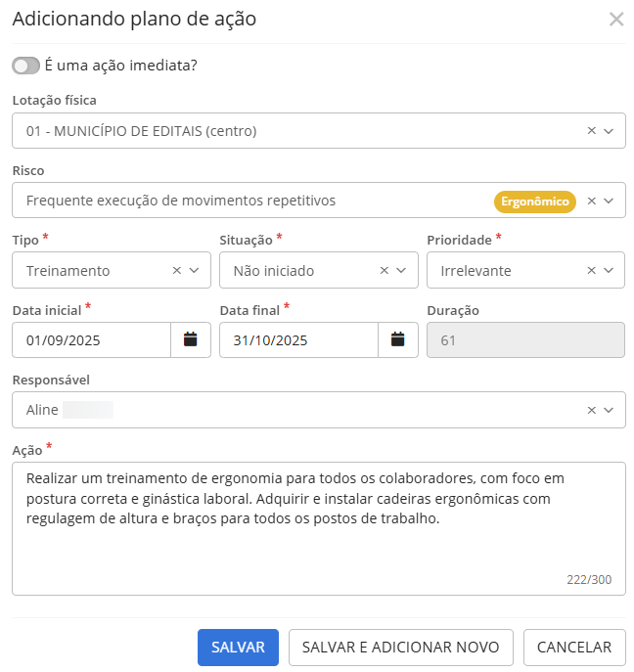Screen dimensions: 634x672
Task: Open the Responsável dropdown chevron
Action: click(609, 411)
